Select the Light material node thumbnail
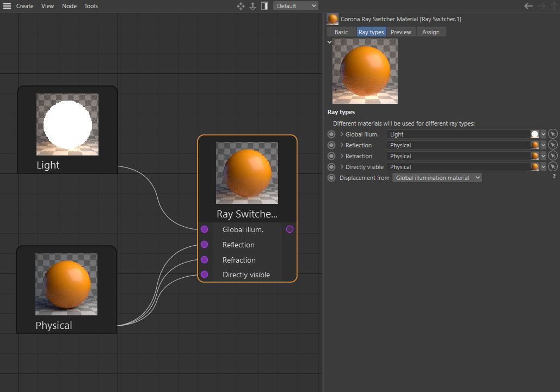The image size is (560, 392). coord(67,125)
